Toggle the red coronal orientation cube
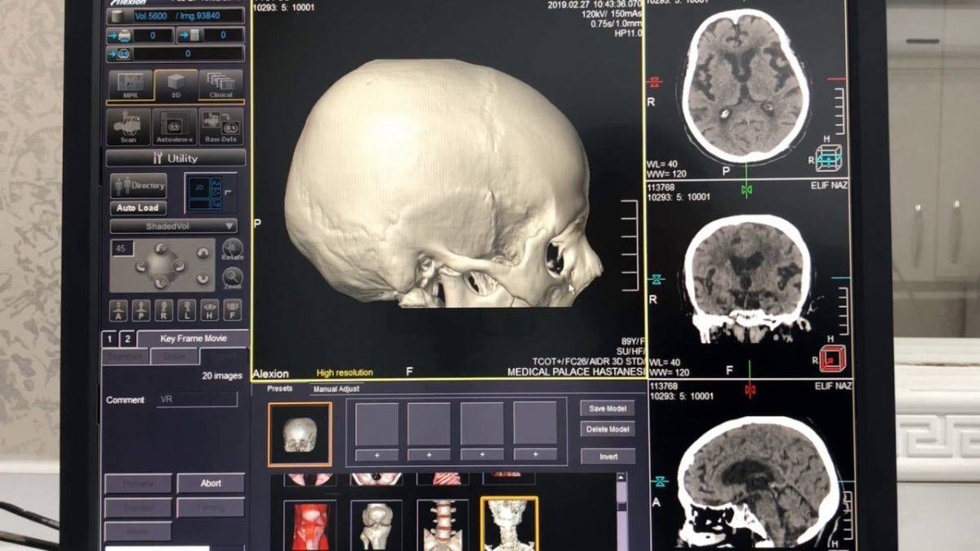Viewport: 980px width, 551px height. pos(832,358)
